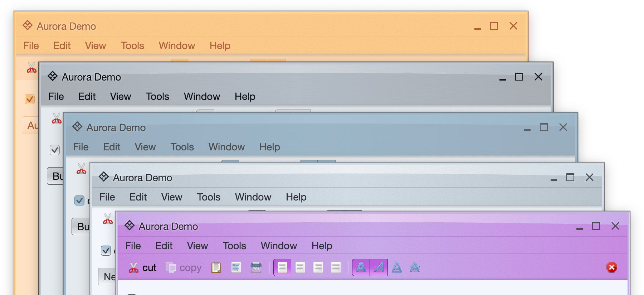Click the app icon in the blue window's title bar
This screenshot has width=644, height=295.
(x=77, y=126)
